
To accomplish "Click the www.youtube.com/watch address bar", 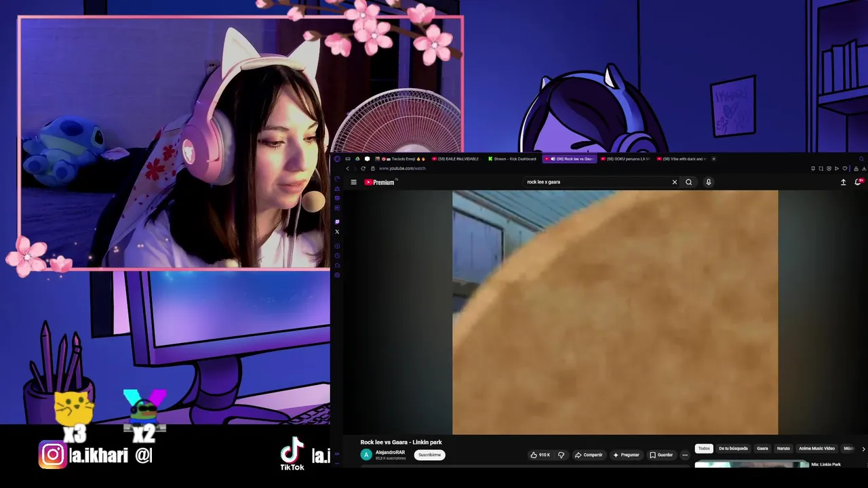I will tap(402, 168).
